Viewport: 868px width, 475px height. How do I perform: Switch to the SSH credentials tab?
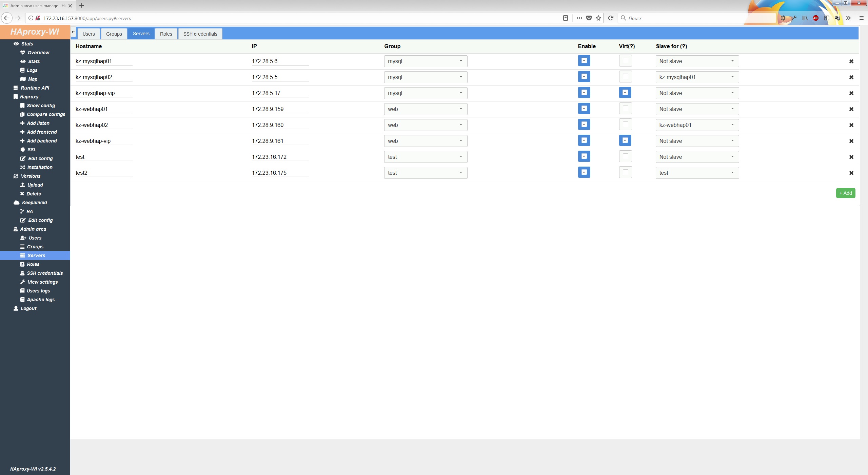[200, 34]
